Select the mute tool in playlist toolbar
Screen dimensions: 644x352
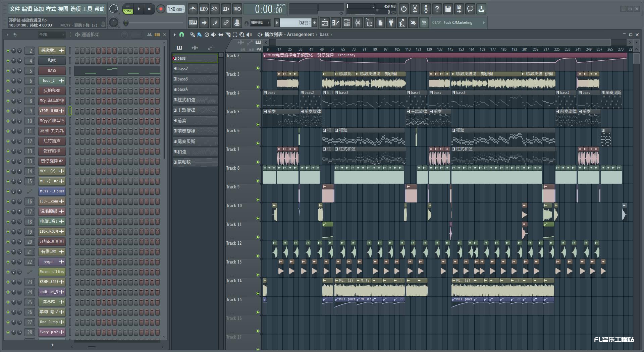[214, 35]
